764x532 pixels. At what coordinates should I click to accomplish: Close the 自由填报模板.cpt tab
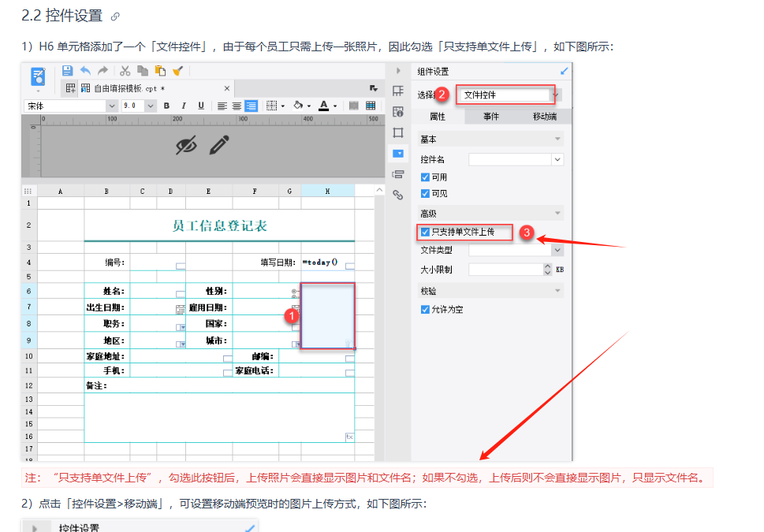[x=226, y=88]
